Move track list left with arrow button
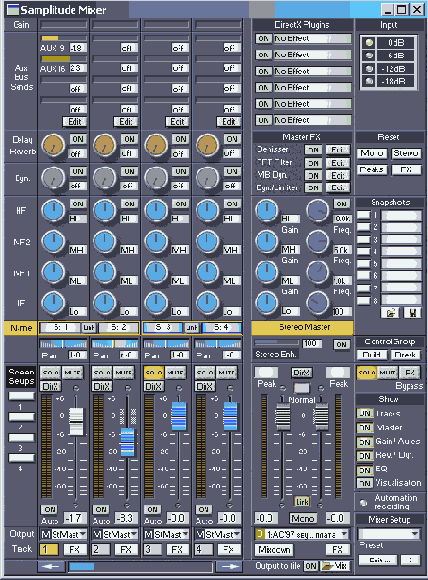The image size is (428, 580). tap(51, 566)
